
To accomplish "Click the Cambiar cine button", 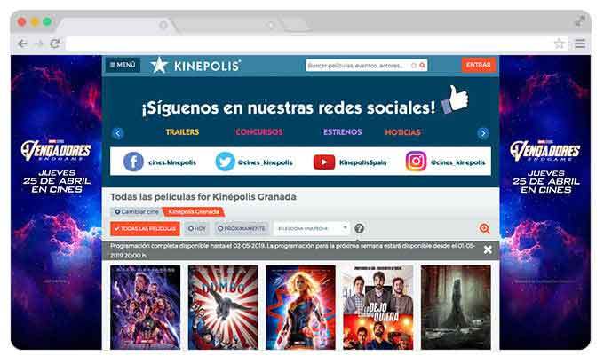I will 137,212.
